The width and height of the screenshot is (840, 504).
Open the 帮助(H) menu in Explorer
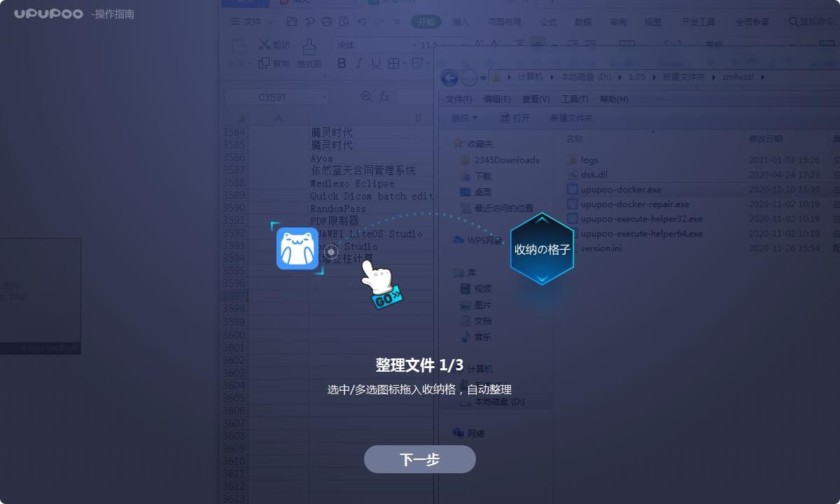point(614,99)
